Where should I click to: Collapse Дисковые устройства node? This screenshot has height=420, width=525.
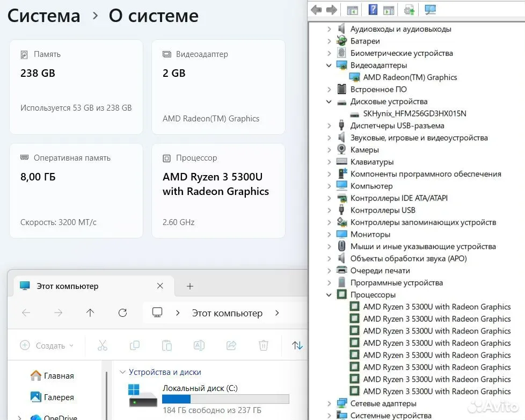coord(329,102)
